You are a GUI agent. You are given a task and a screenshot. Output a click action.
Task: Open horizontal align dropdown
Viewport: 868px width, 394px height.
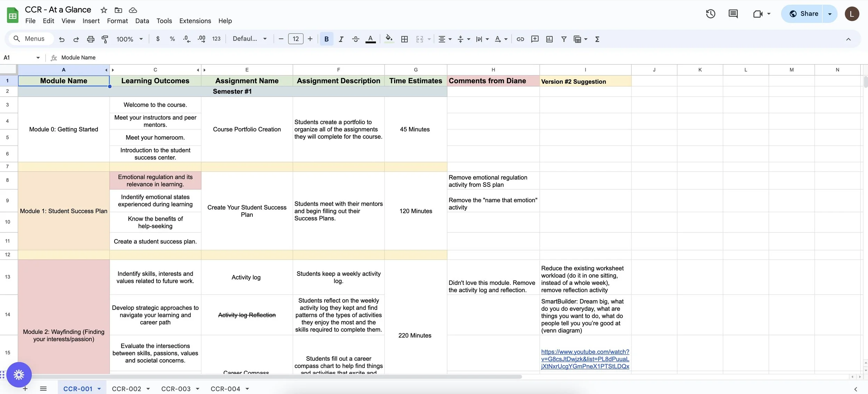445,39
